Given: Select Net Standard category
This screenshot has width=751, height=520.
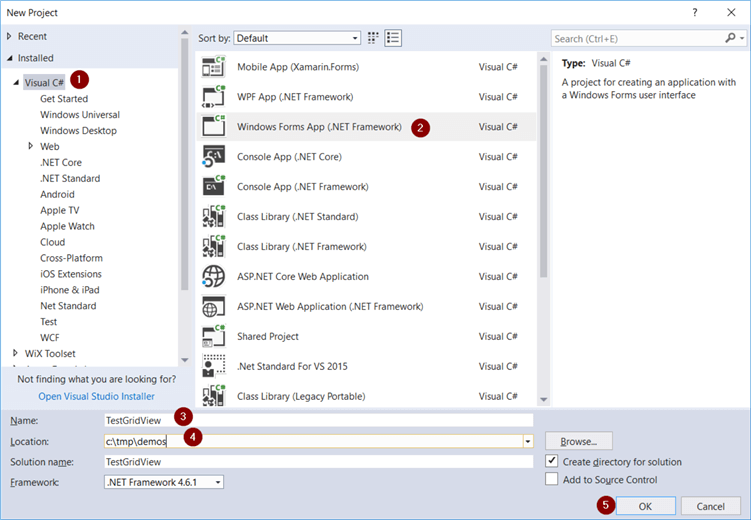Looking at the screenshot, I should pyautogui.click(x=68, y=305).
